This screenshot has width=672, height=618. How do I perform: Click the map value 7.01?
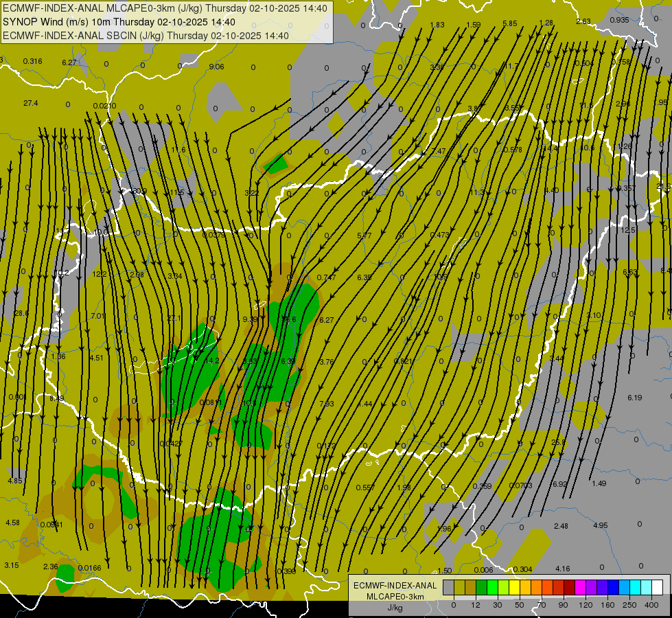tap(97, 316)
